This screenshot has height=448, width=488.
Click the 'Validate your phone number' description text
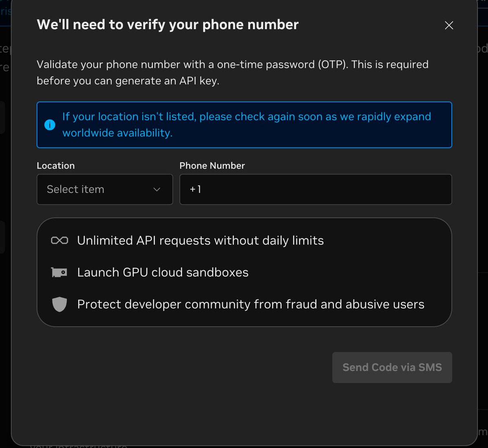click(233, 72)
